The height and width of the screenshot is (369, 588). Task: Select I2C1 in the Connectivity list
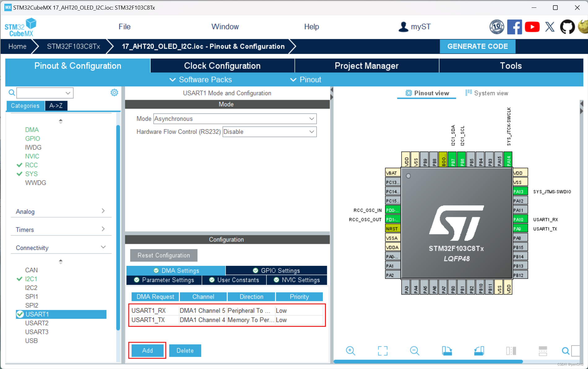31,279
